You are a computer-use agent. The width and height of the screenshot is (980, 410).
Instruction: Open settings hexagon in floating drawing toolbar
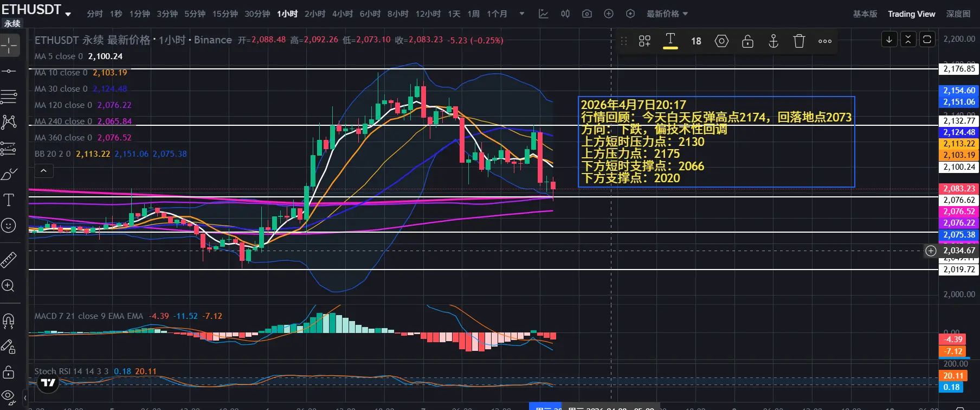tap(721, 41)
